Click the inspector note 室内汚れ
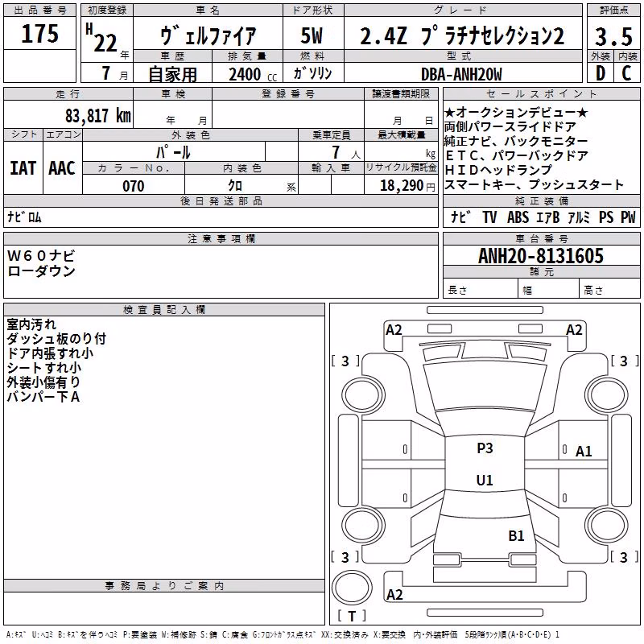The width and height of the screenshot is (644, 644). tap(31, 324)
